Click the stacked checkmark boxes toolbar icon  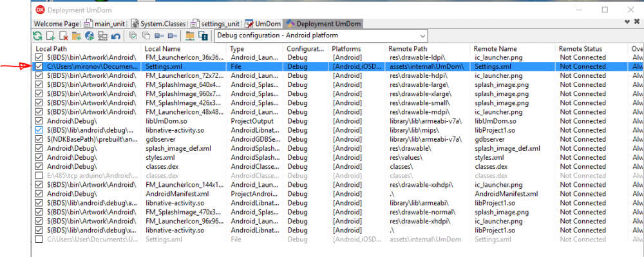[x=133, y=36]
